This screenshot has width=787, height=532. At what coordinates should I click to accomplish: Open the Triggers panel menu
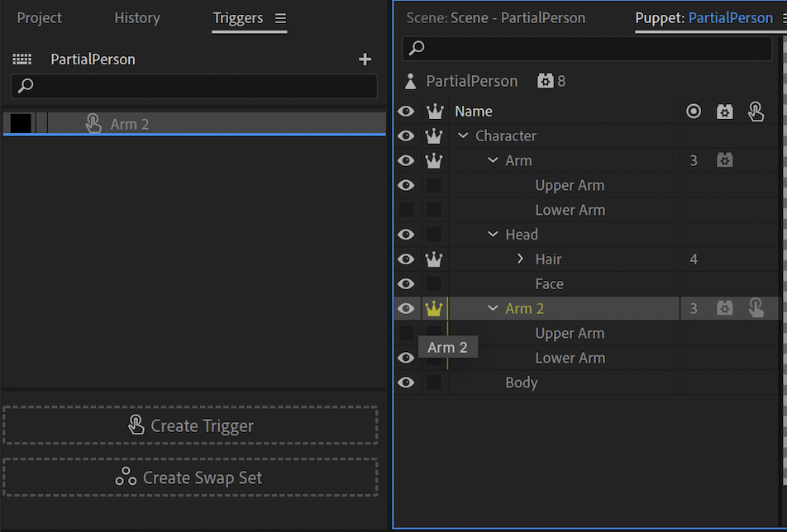tap(280, 17)
